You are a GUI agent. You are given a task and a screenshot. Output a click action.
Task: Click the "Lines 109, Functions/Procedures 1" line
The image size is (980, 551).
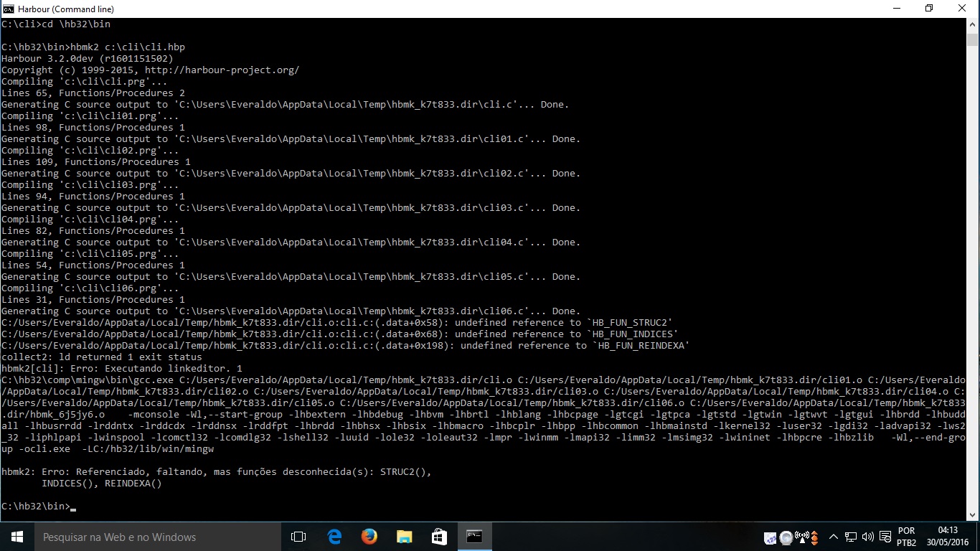point(96,162)
